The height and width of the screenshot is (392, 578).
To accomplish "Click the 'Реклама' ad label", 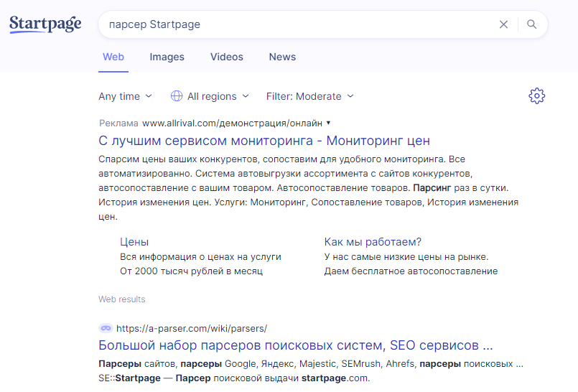I will point(118,123).
